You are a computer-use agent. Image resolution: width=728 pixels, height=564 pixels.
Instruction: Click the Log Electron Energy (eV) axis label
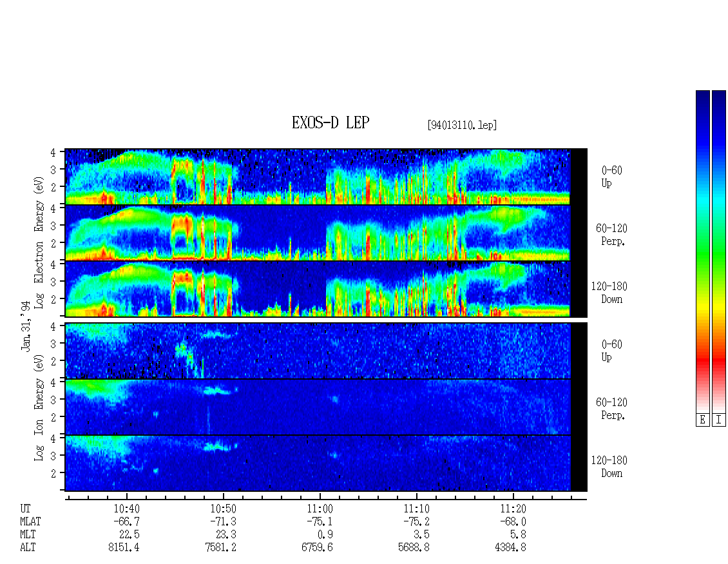(39, 242)
